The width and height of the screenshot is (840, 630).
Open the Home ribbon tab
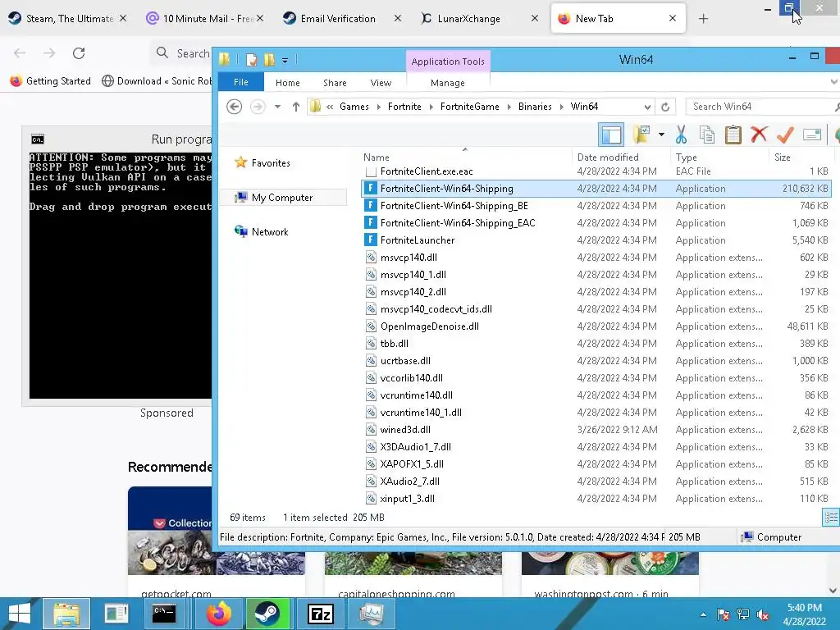pyautogui.click(x=288, y=83)
